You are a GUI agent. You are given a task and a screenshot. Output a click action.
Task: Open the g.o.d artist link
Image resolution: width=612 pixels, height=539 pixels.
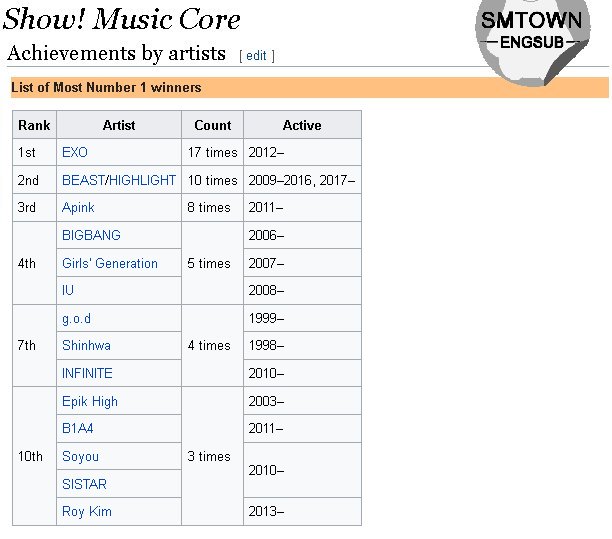pyautogui.click(x=76, y=318)
